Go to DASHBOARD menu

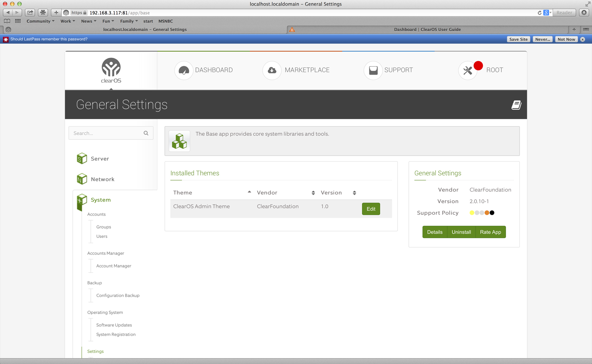(x=214, y=70)
